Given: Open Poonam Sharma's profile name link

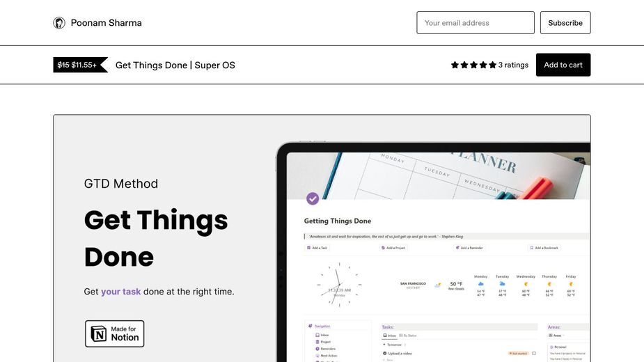Looking at the screenshot, I should coord(106,23).
